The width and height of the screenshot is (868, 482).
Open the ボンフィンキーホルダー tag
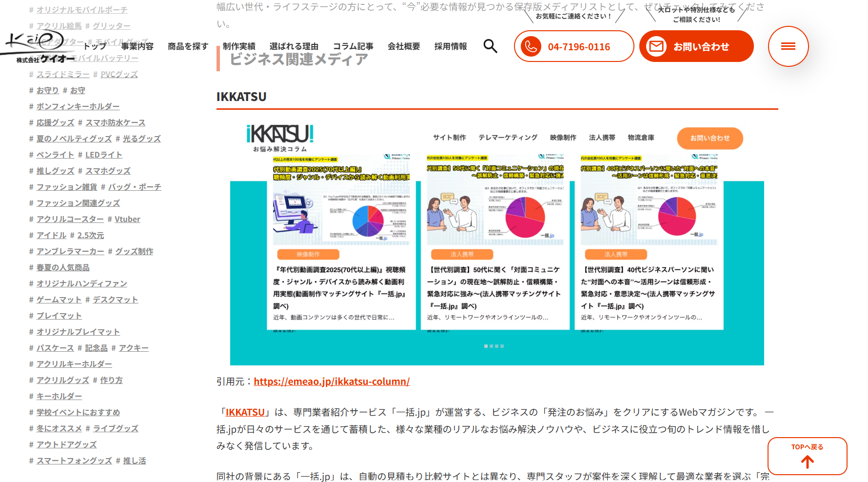click(x=78, y=106)
